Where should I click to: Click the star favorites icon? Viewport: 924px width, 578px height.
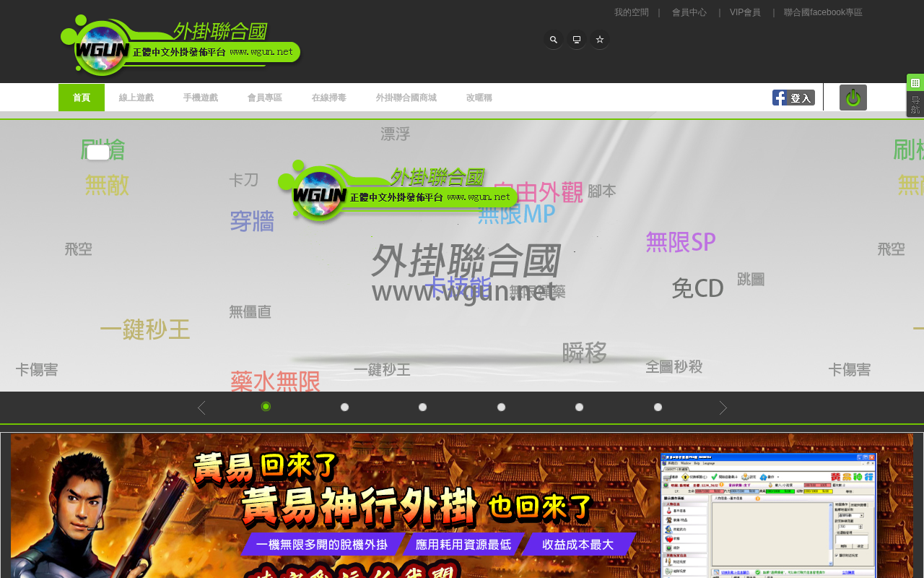tap(600, 40)
